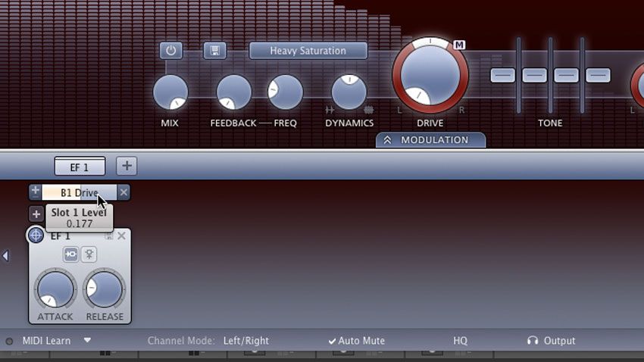Viewport: 644px width, 362px height.
Task: Click the left scroll arrow of modulation panel
Action: [5, 256]
